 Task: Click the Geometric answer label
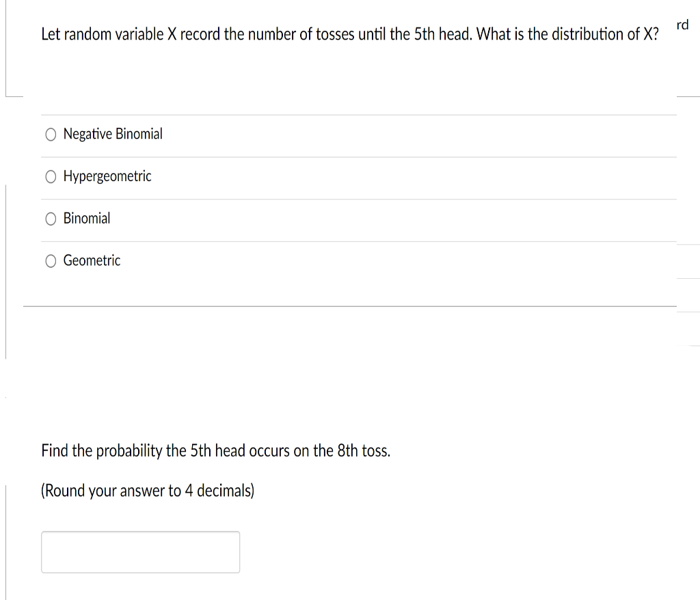coord(91,260)
